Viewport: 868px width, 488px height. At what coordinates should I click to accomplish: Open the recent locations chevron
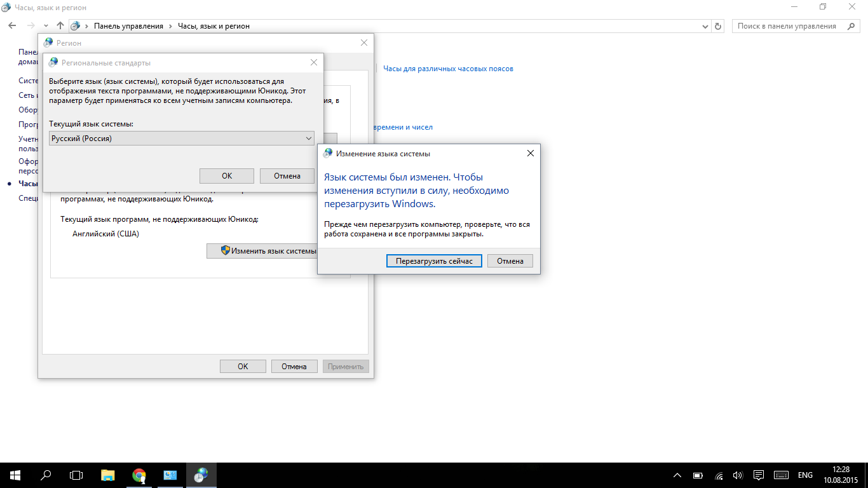tap(46, 26)
